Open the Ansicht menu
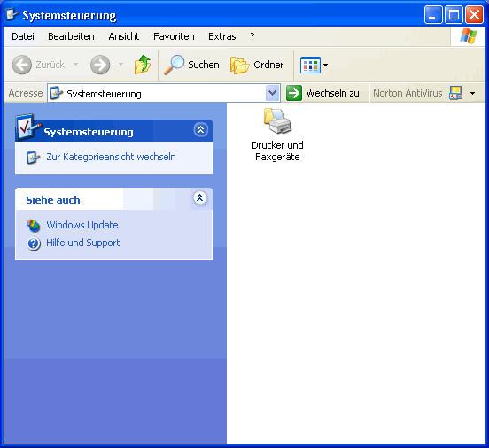The height and width of the screenshot is (448, 489). [124, 36]
